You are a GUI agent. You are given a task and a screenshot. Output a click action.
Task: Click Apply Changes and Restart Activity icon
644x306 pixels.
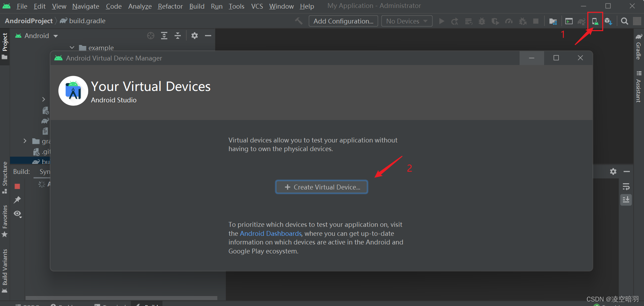point(455,21)
